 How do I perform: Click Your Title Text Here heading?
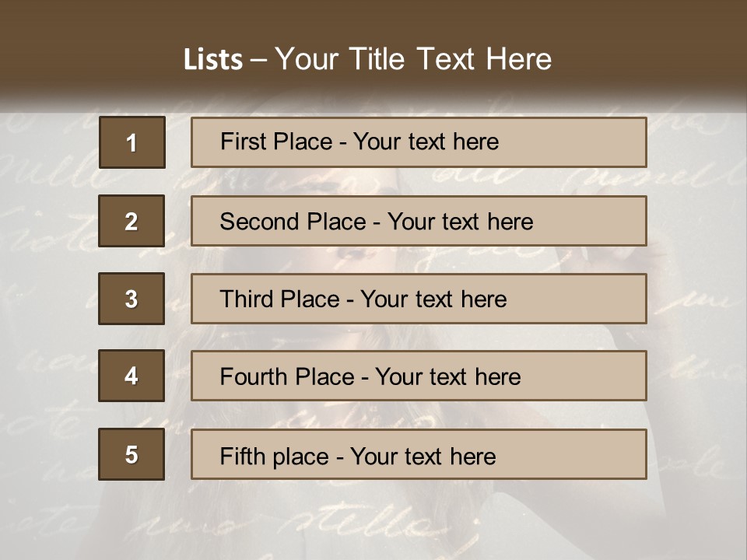[x=412, y=59]
